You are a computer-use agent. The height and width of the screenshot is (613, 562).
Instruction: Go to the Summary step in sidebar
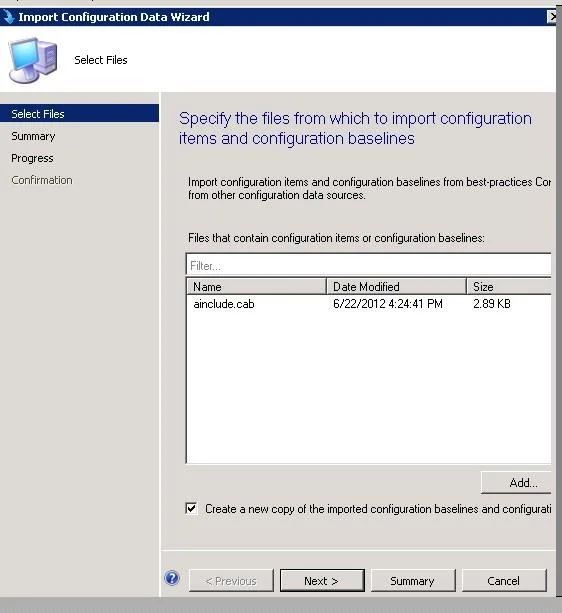coord(33,136)
